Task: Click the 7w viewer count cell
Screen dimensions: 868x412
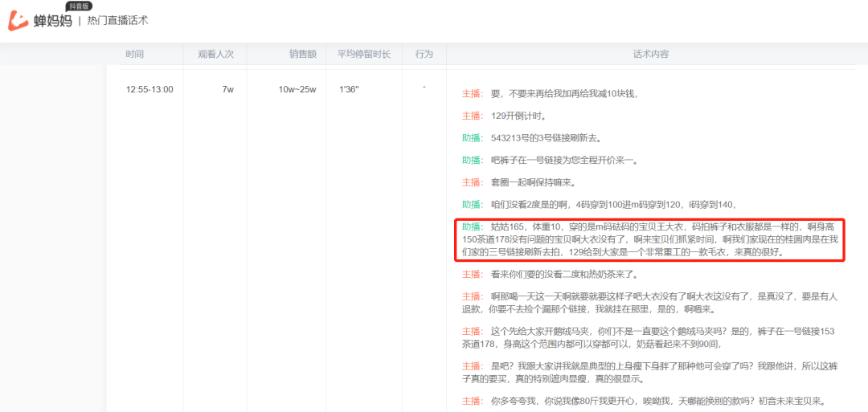Action: (227, 89)
